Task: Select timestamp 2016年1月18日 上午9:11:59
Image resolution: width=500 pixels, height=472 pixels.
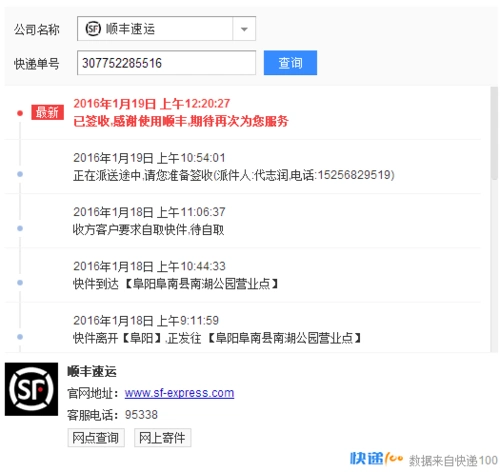Action: click(x=146, y=321)
